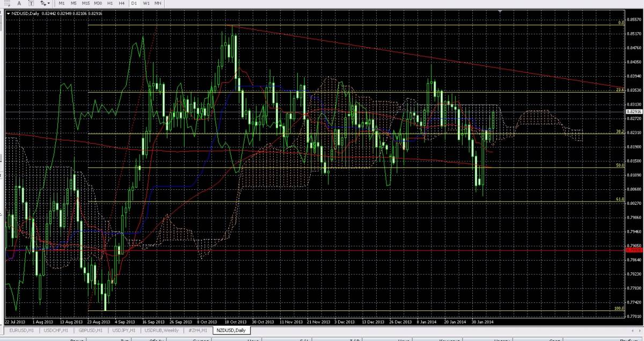
Task: Select the text label 'T' tool
Action: pos(31,3)
